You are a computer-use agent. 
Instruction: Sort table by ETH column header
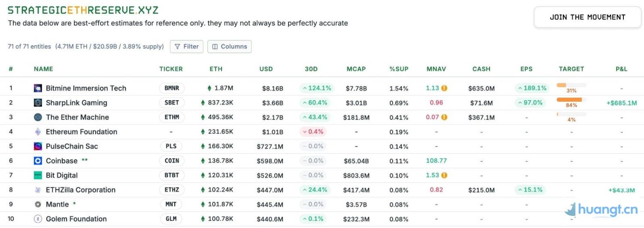click(216, 69)
